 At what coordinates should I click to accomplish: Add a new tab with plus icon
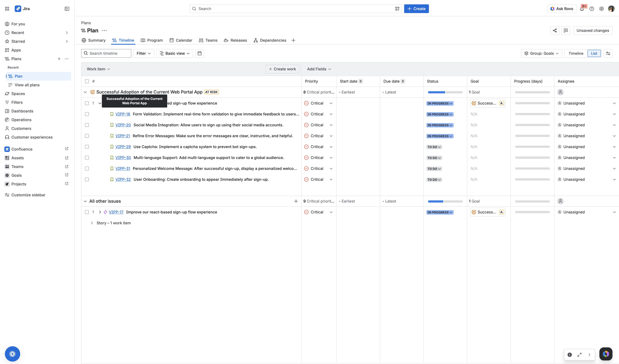point(293,40)
